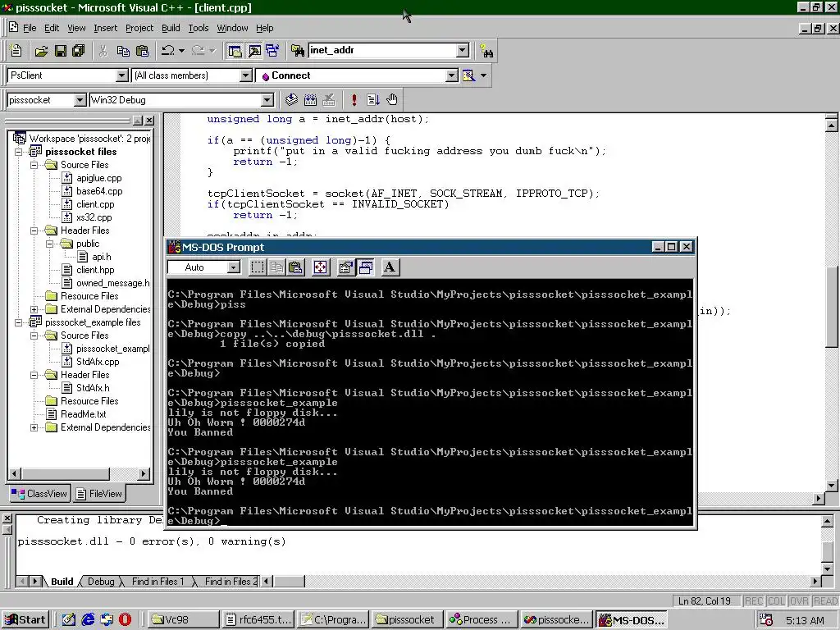Image resolution: width=840 pixels, height=630 pixels.
Task: Click the Copy icon in MS-DOS Prompt toolbar
Action: tap(276, 267)
